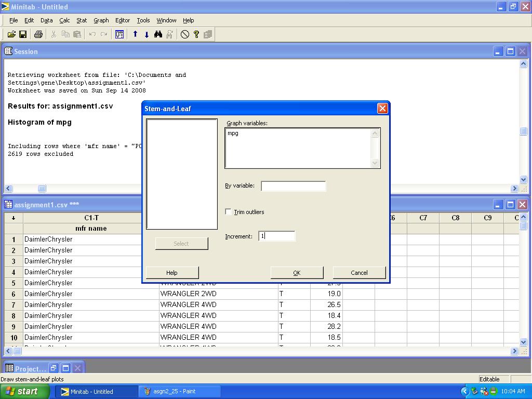
Task: Click the yellow question mark Help icon
Action: [x=196, y=34]
